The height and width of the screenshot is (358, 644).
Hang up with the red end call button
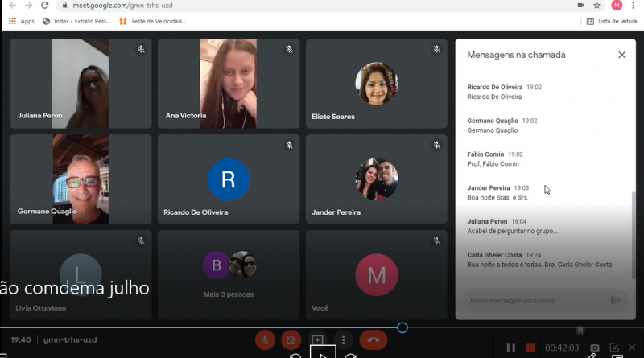pyautogui.click(x=374, y=339)
